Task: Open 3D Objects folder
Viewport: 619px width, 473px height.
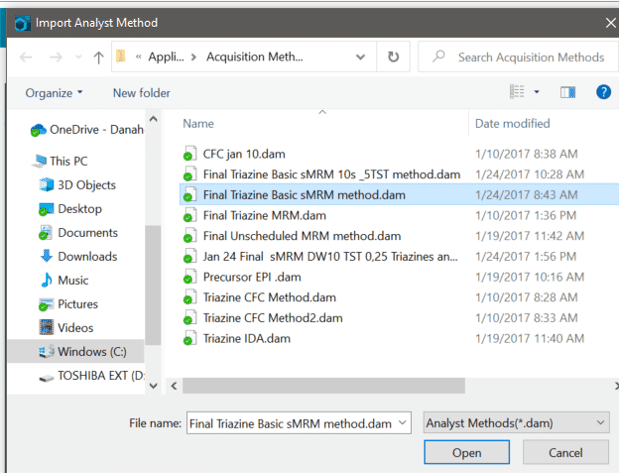Action: pos(77,185)
